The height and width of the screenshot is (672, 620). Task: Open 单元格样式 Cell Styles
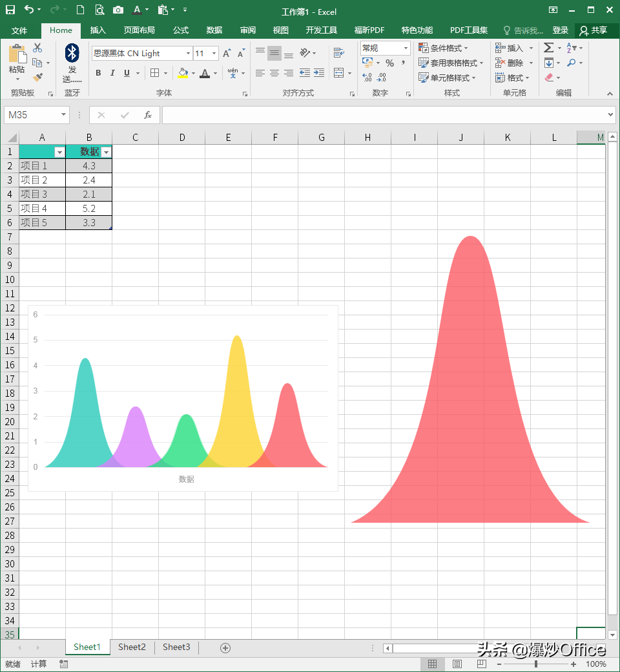[x=448, y=78]
